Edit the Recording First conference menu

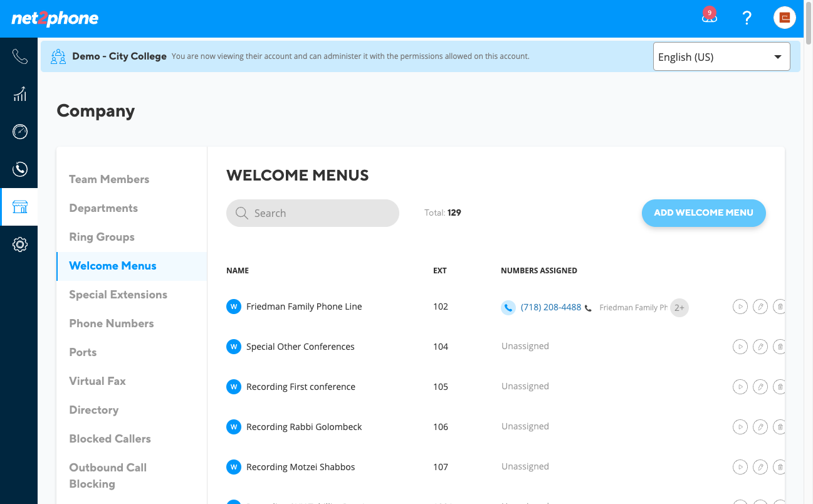click(x=760, y=387)
